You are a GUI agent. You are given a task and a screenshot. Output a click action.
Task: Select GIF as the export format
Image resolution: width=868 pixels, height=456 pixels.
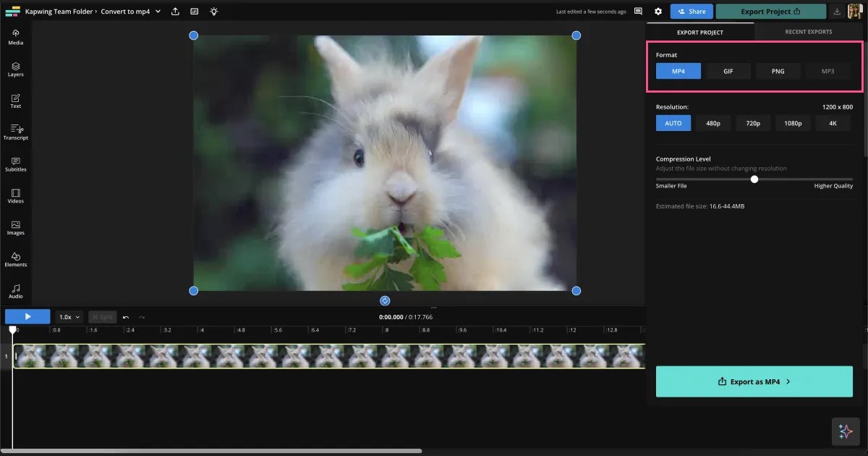coord(728,70)
